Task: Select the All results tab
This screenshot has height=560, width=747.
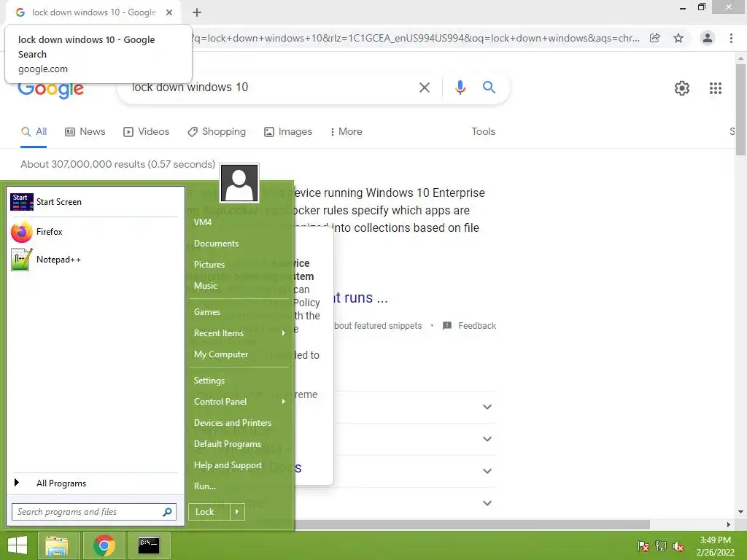Action: click(34, 131)
